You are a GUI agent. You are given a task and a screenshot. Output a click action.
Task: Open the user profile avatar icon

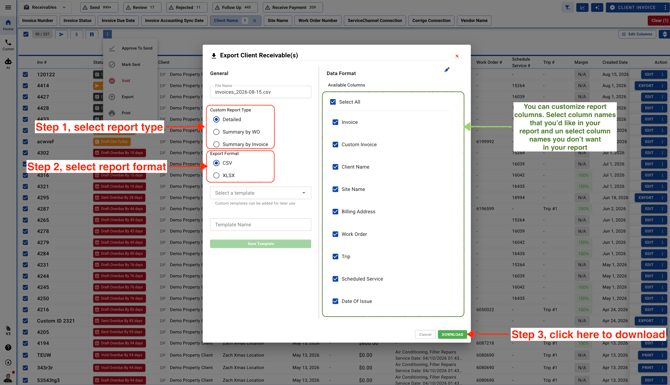point(8,377)
